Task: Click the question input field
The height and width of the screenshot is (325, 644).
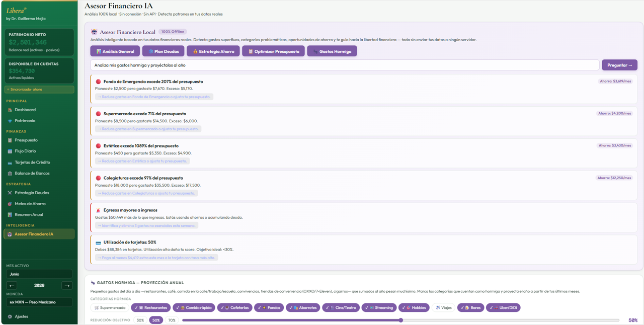Action: (345, 65)
